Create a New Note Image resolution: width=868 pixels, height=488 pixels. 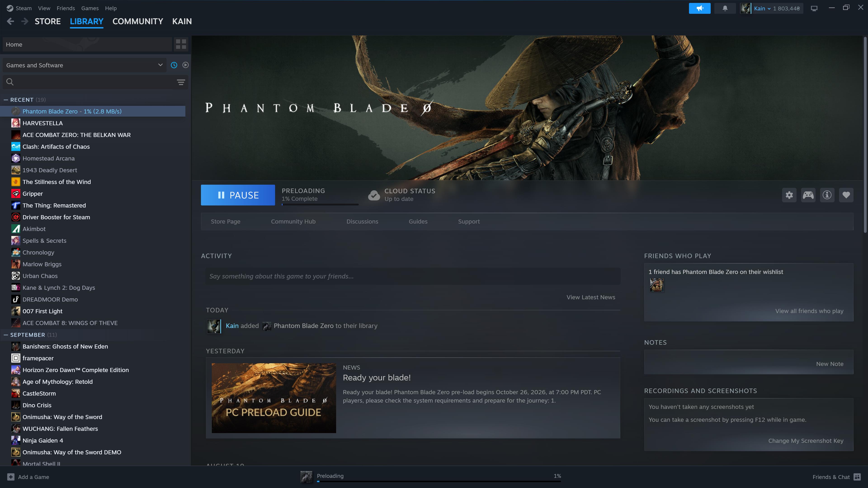click(830, 364)
